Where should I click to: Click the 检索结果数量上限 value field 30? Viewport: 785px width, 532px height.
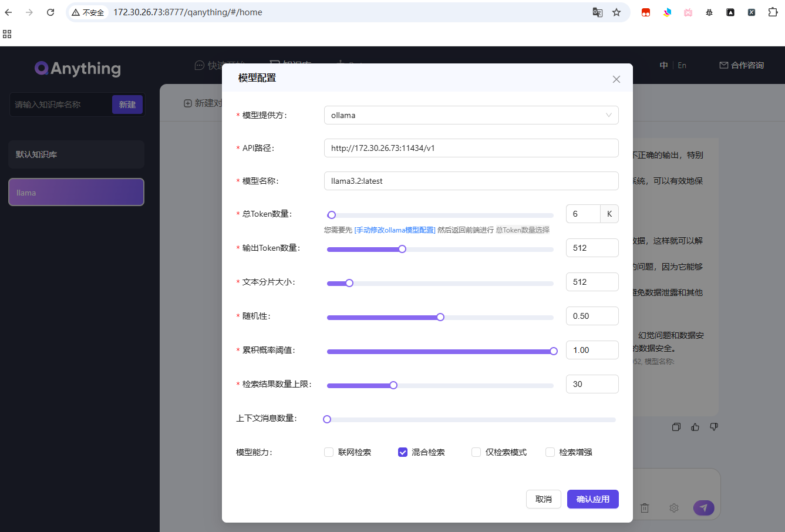[x=592, y=384]
